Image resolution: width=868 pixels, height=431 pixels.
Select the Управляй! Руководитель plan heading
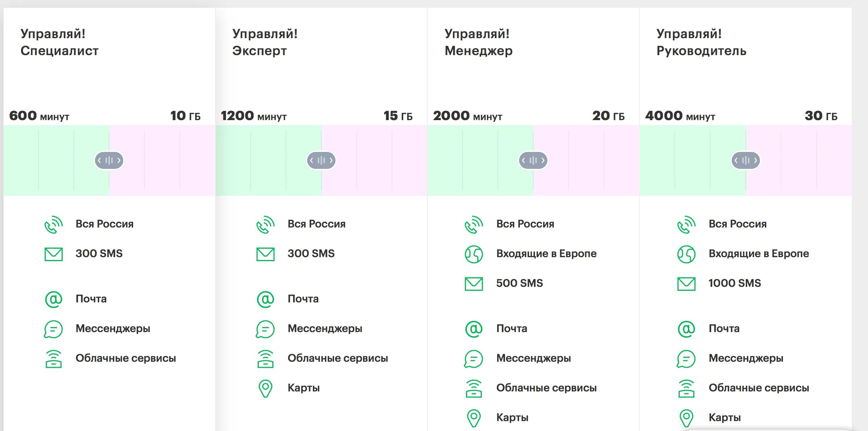pos(701,42)
